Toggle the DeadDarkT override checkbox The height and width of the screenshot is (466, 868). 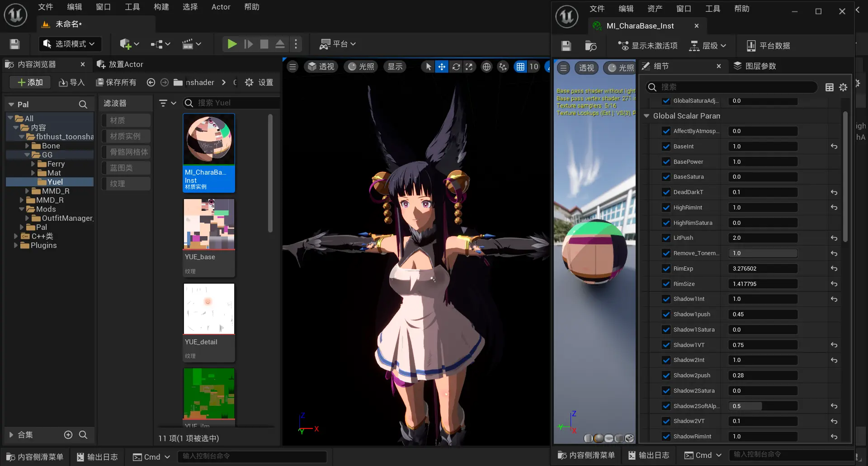666,192
